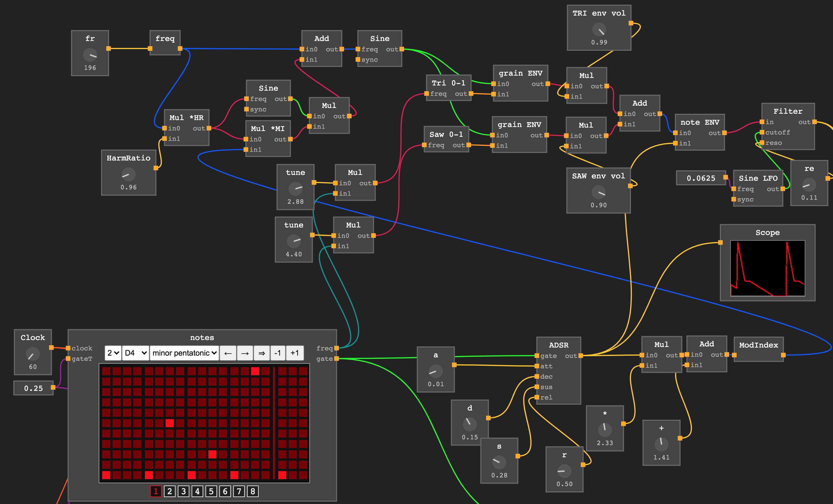Click the 0.0625 constant value box
Viewport: 833px width, 504px height.
(x=701, y=178)
